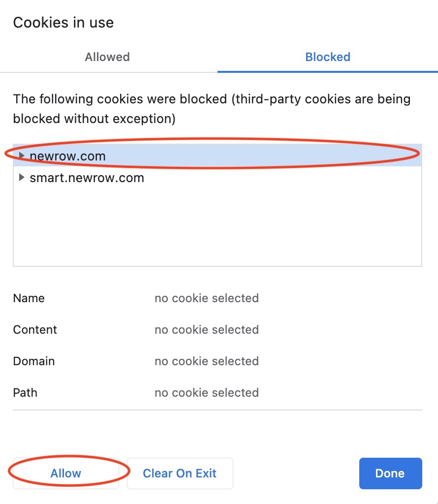Click the Name row's 'no cookie selected' value

[x=207, y=298]
